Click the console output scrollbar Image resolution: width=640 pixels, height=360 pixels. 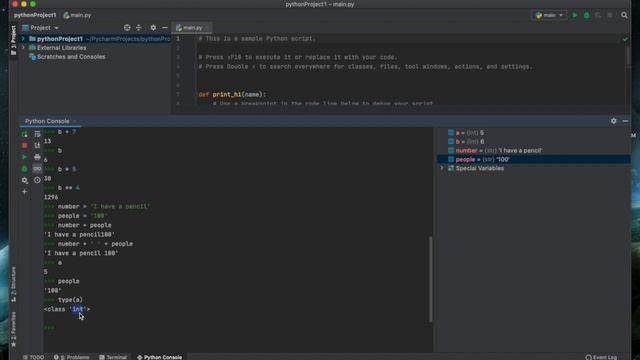tap(430, 279)
